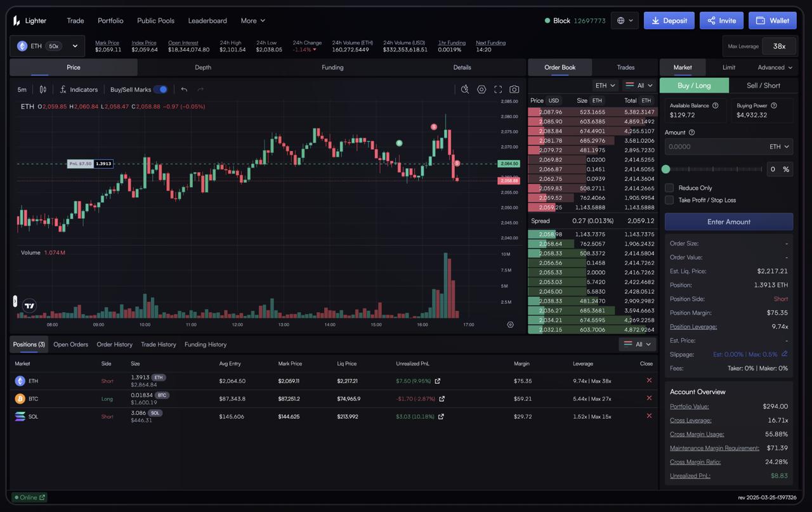Open ETH position share link icon
This screenshot has width=812, height=512.
(438, 381)
